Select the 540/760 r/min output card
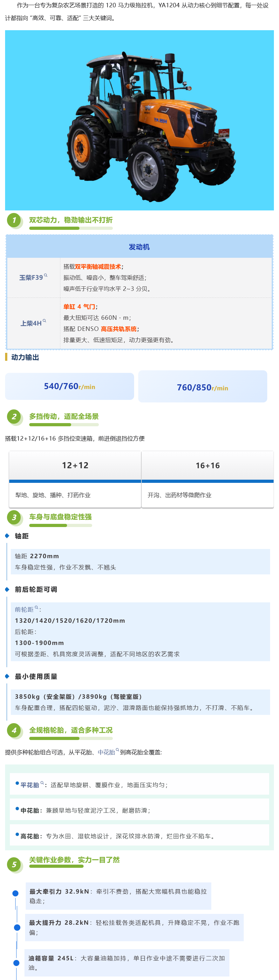 (70, 387)
